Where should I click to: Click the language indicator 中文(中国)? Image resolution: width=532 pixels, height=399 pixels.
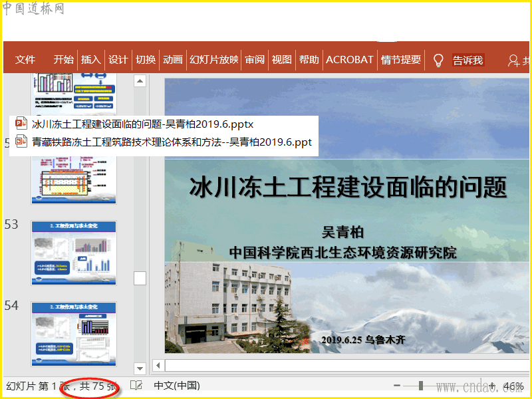(177, 386)
